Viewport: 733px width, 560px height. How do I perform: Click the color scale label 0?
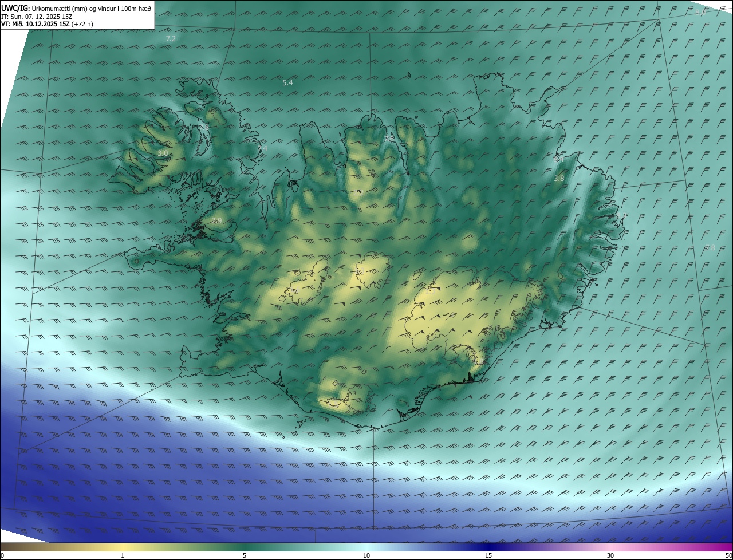[x=2, y=555]
